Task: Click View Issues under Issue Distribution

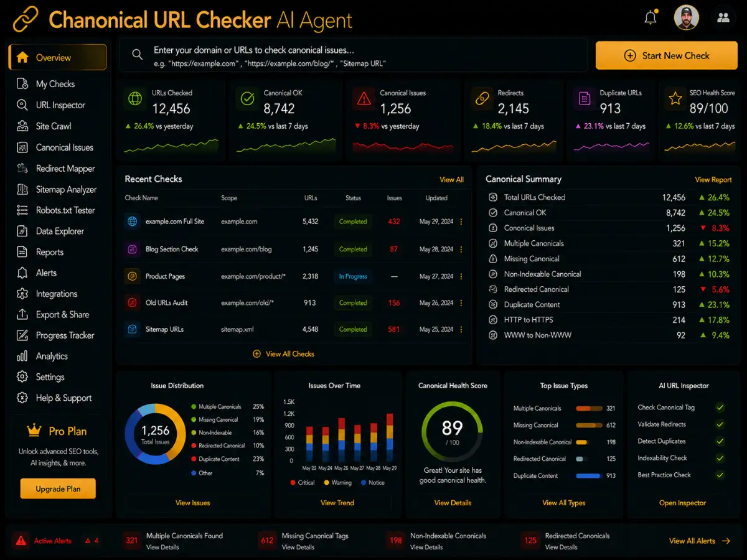Action: (192, 503)
